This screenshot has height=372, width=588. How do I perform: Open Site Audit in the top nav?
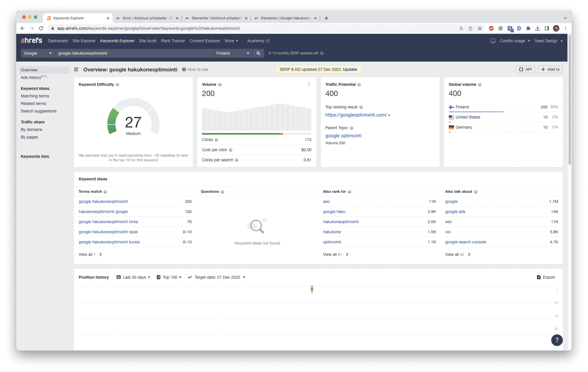click(x=148, y=41)
